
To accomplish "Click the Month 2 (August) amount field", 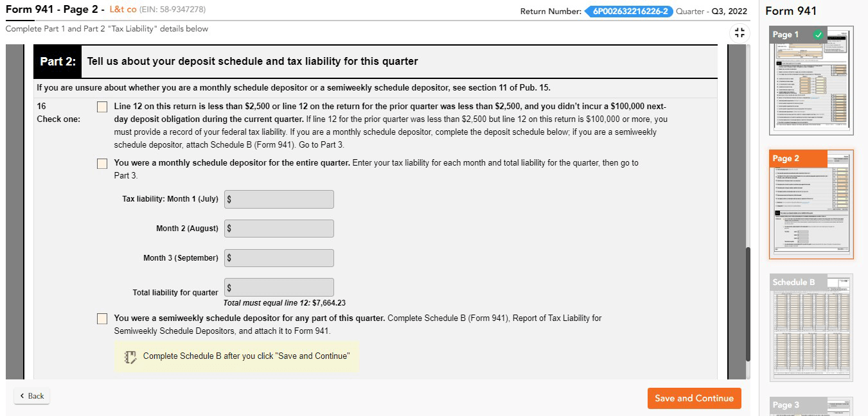I will pyautogui.click(x=279, y=228).
